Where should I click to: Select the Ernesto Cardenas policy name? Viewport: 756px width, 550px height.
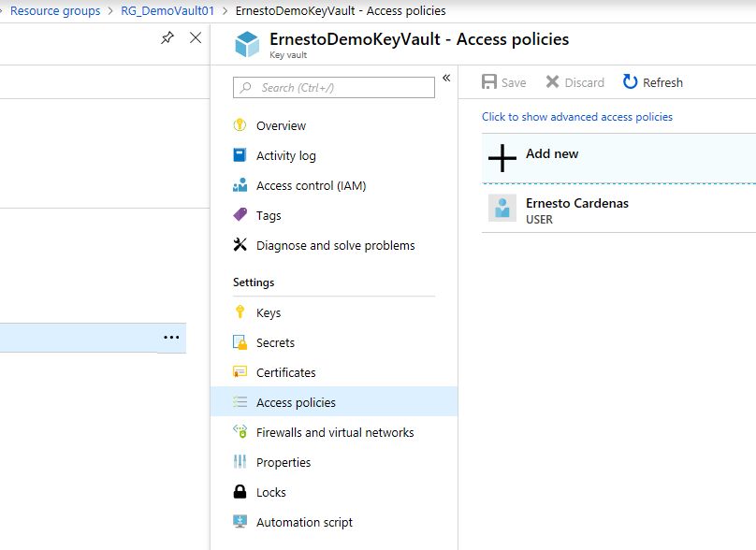tap(577, 203)
